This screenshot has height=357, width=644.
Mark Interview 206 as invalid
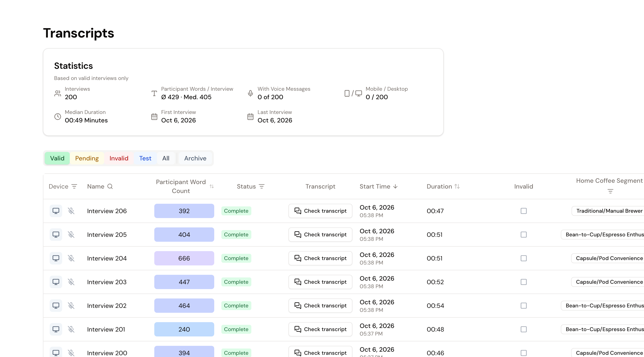(523, 211)
